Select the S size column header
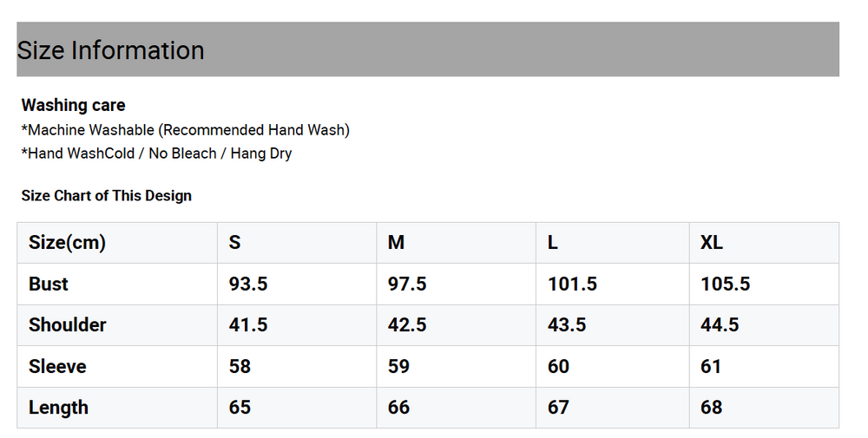The height and width of the screenshot is (438, 868). [x=297, y=243]
